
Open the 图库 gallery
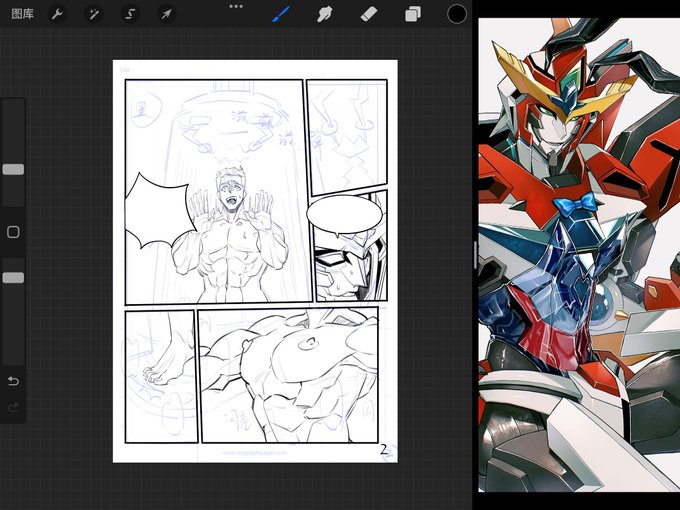pos(23,14)
